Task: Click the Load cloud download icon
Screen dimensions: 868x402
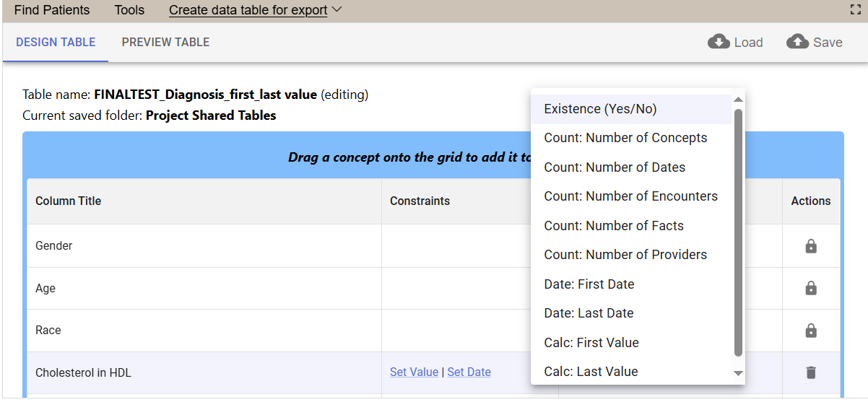Action: [719, 42]
